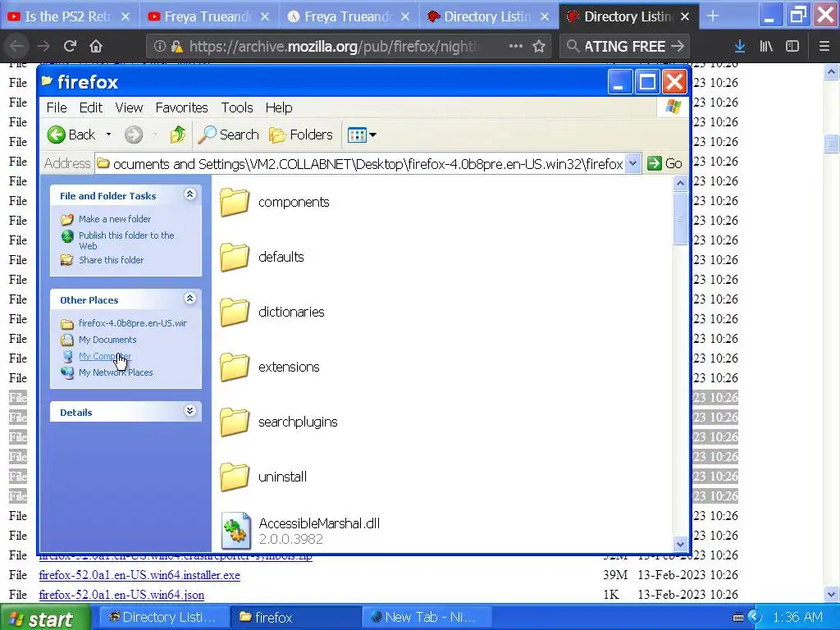Image resolution: width=840 pixels, height=630 pixels.
Task: Click the Explorer file list scrollbar thumb
Action: pyautogui.click(x=680, y=218)
